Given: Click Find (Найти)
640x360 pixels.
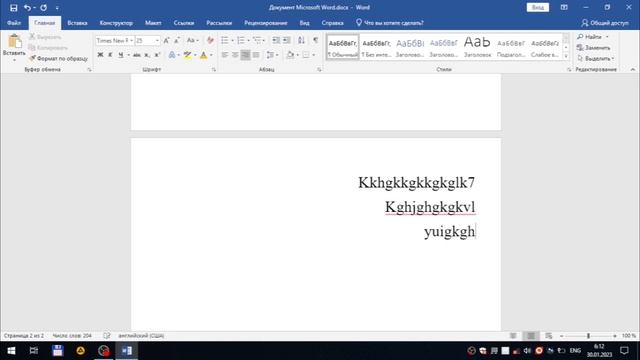Looking at the screenshot, I should [x=589, y=37].
